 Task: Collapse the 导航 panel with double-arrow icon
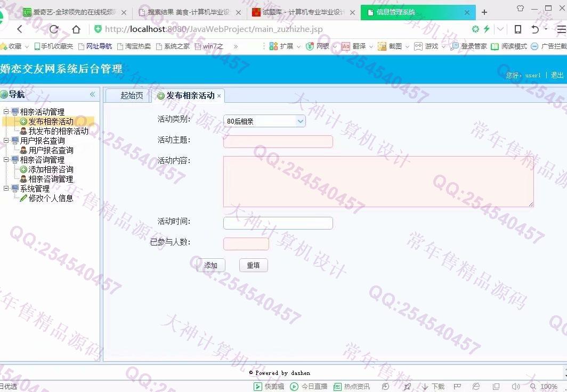[x=92, y=94]
